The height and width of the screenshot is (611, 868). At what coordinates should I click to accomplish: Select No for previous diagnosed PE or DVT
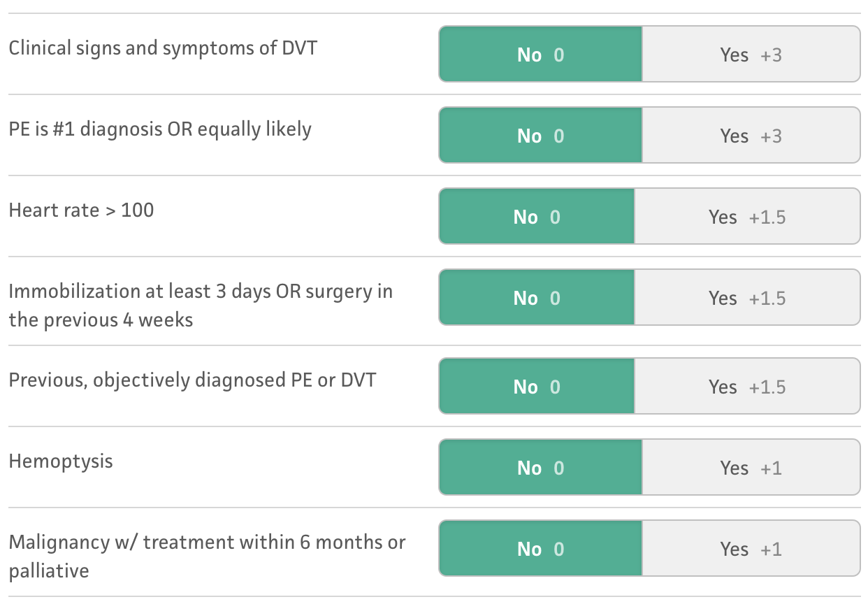point(536,387)
